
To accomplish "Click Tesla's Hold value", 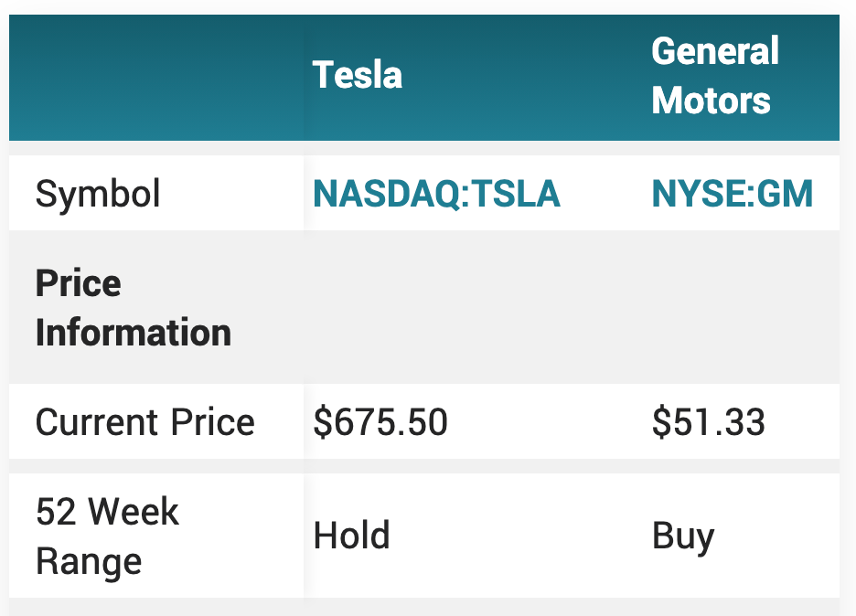I will click(351, 536).
